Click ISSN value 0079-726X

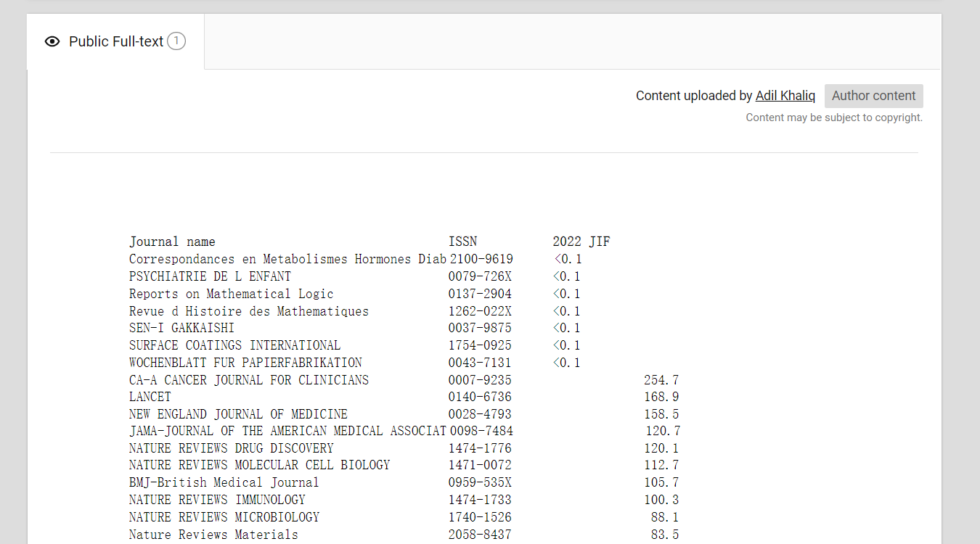480,276
